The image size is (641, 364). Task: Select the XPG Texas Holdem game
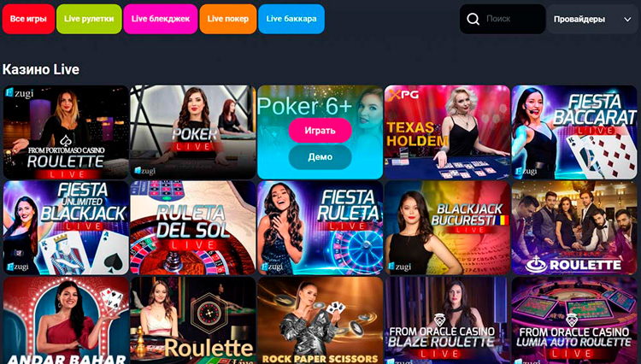(x=447, y=132)
